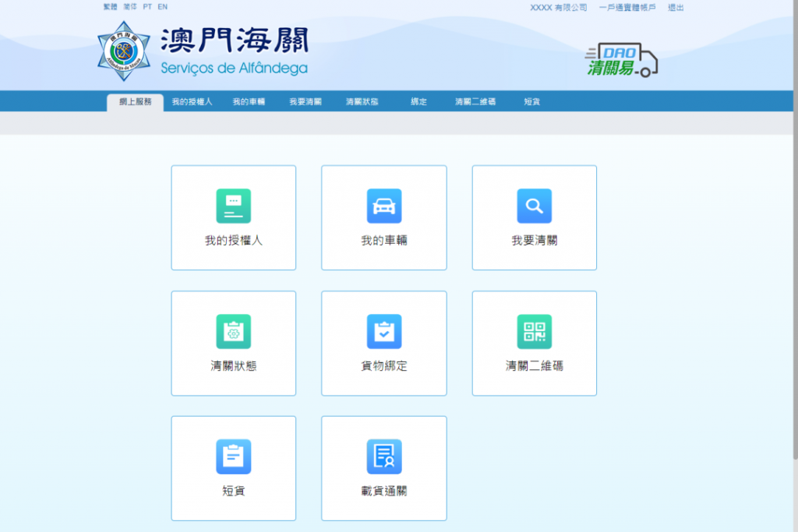Viewport: 798px width, 532px height.
Task: Switch language to EN
Action: click(x=162, y=7)
